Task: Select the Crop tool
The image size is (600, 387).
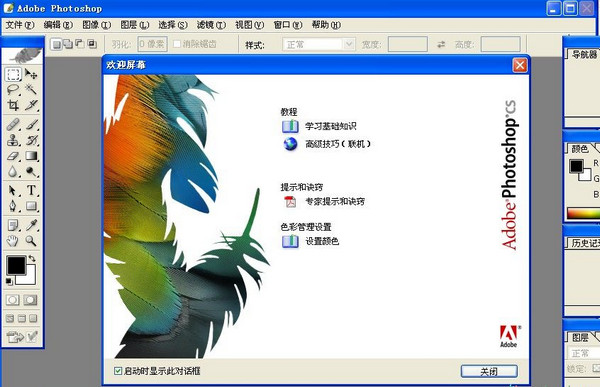Action: [x=13, y=105]
